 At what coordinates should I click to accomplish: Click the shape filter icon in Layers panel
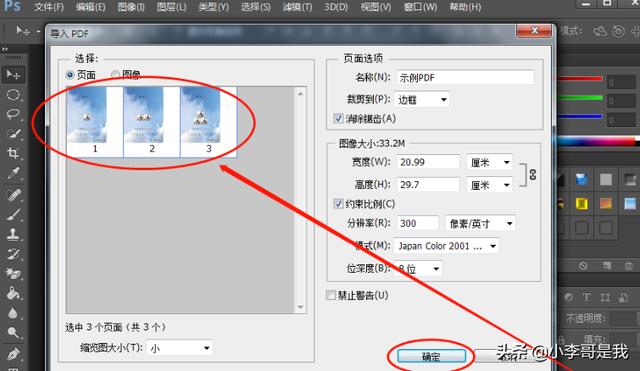(605, 297)
